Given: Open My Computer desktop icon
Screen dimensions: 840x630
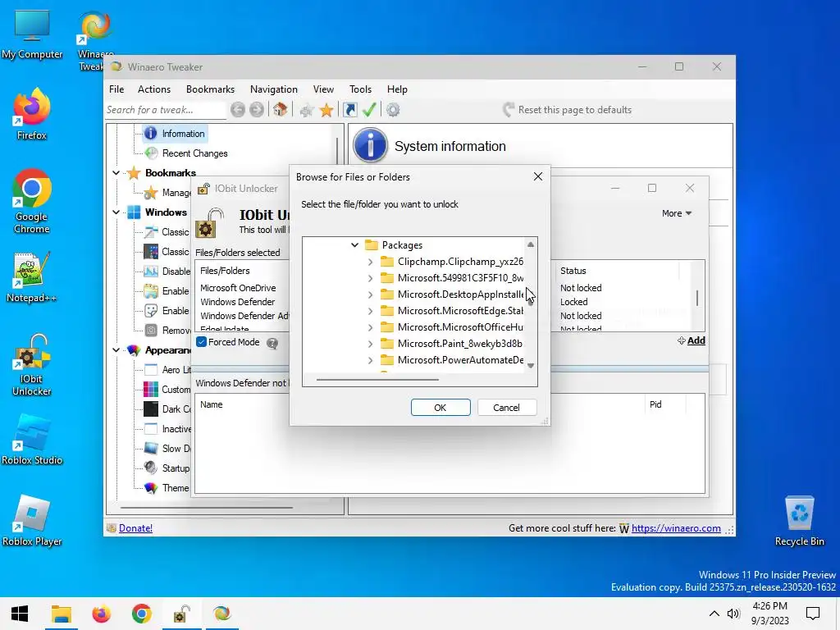Looking at the screenshot, I should (x=32, y=34).
